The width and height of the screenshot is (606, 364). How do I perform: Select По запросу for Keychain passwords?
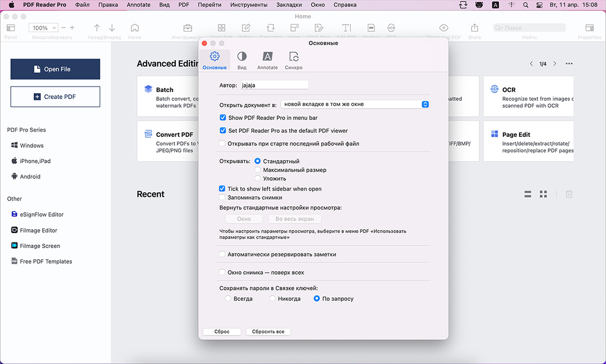(317, 299)
